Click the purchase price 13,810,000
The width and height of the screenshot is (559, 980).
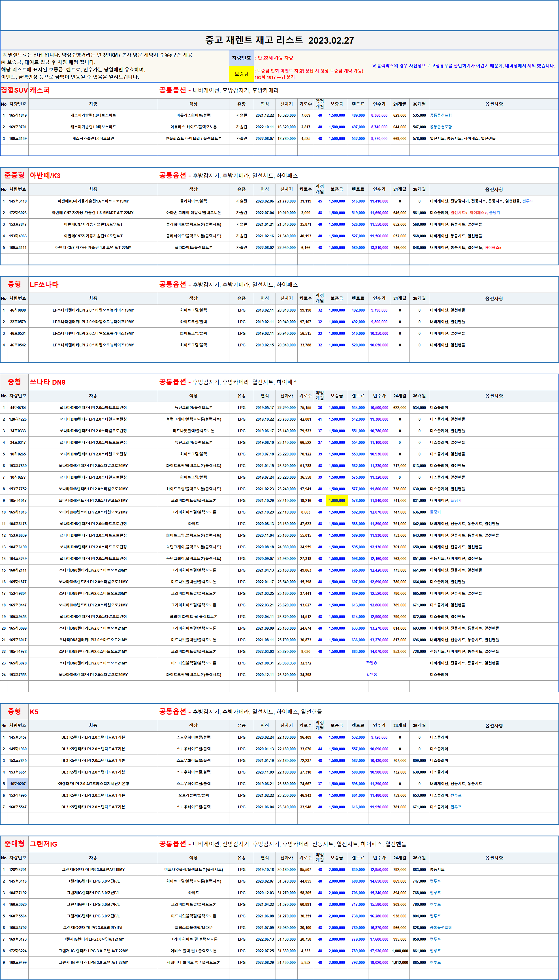coord(379,248)
